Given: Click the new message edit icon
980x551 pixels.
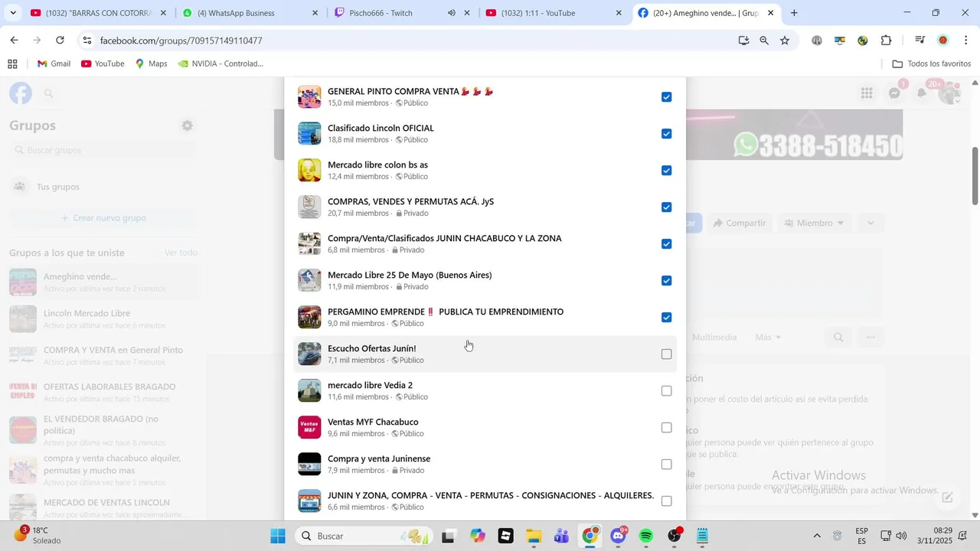Looking at the screenshot, I should [947, 497].
